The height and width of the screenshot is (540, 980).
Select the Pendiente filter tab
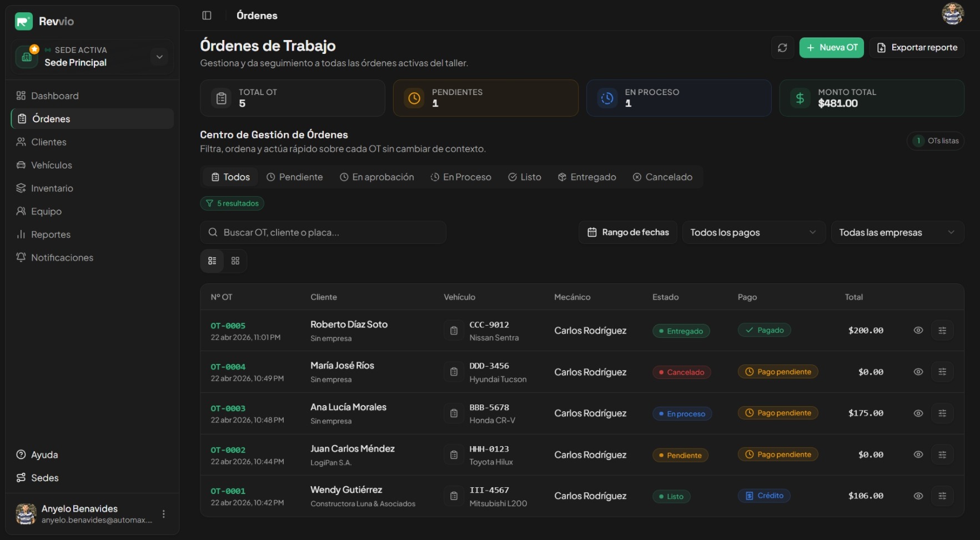[294, 177]
